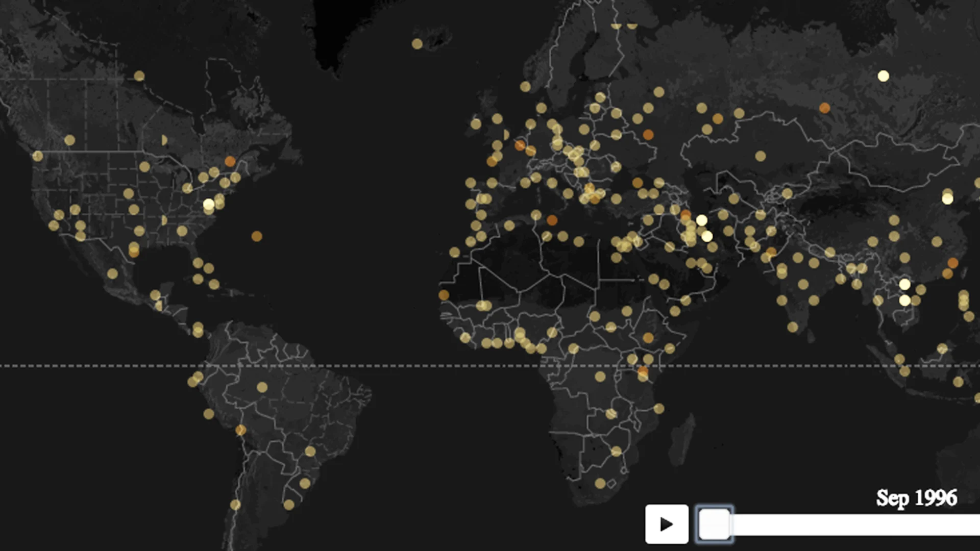Select the orange marker over western Russia
980x551 pixels.
click(x=649, y=134)
